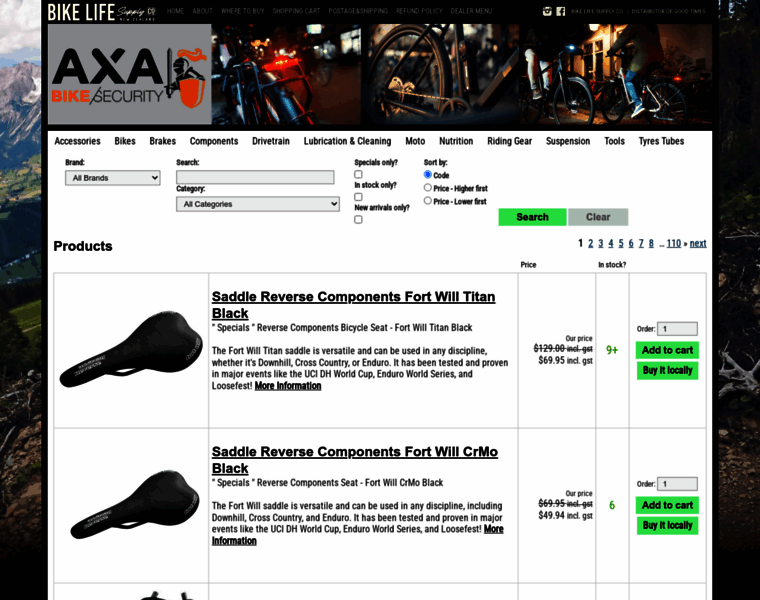This screenshot has height=600, width=760.
Task: Open Fort Will CrMo Black saddle title
Action: click(355, 460)
